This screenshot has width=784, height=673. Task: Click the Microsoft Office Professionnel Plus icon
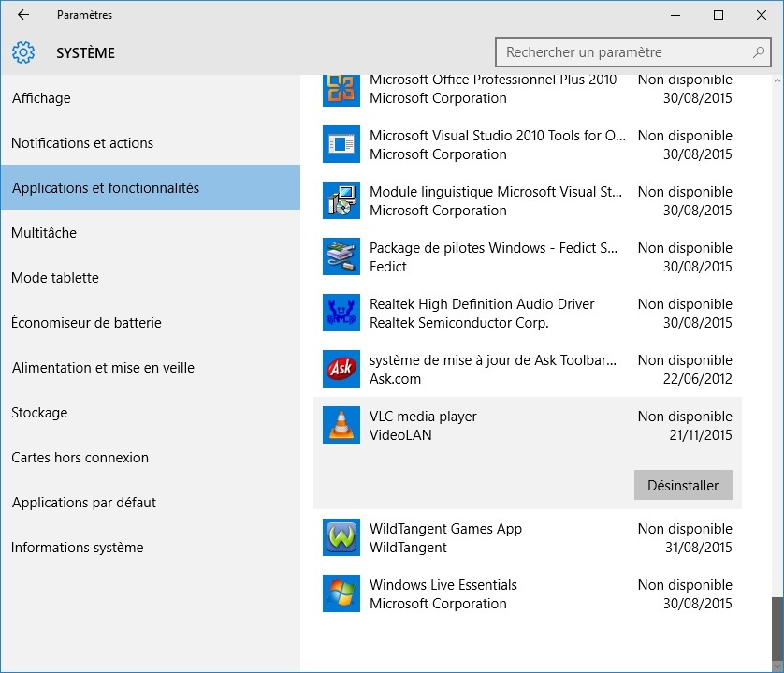pyautogui.click(x=341, y=91)
